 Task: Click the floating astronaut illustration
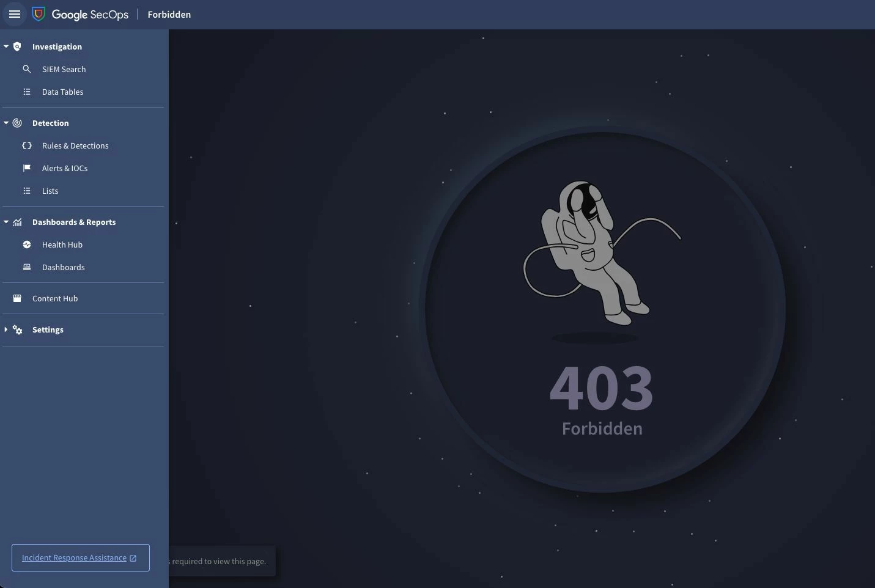[602, 252]
